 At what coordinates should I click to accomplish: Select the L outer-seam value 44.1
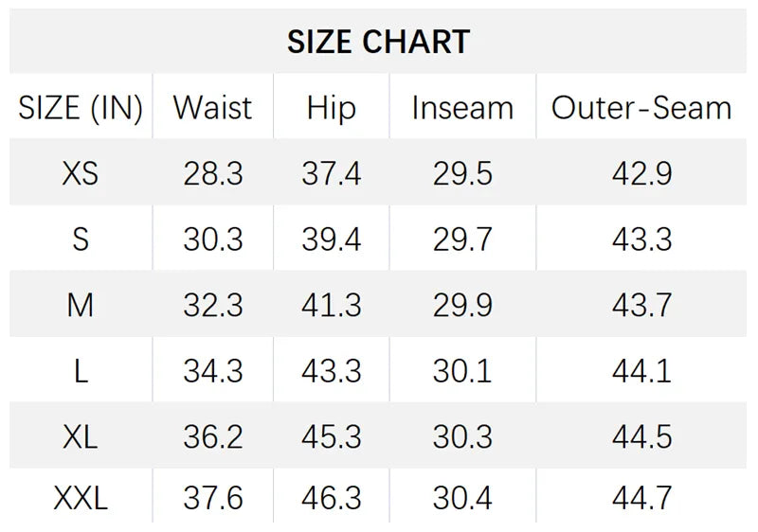tap(642, 371)
